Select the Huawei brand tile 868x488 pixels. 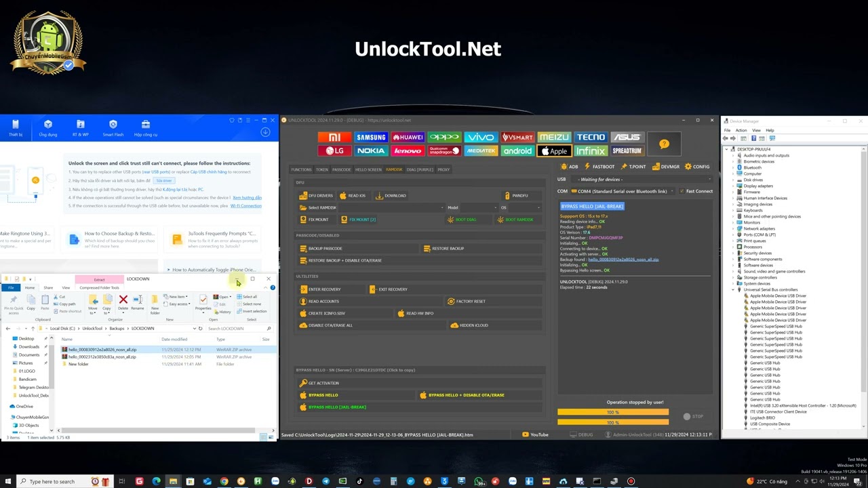coord(408,138)
